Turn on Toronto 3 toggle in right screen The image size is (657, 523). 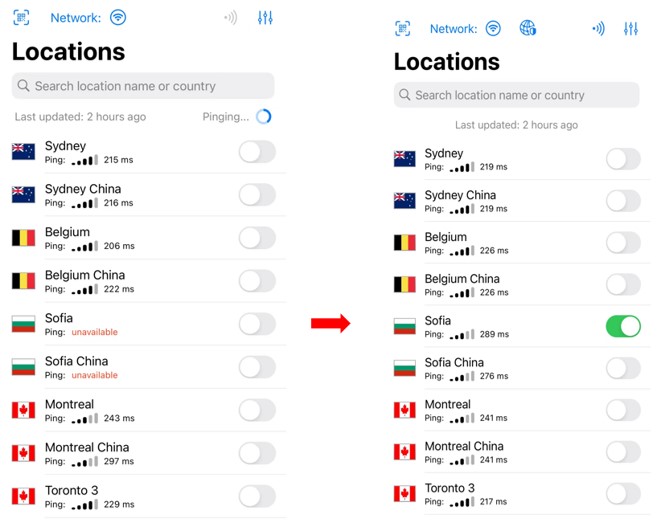point(623,494)
